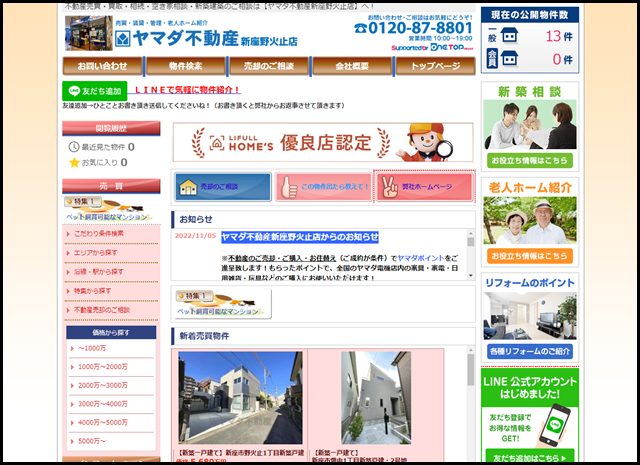Screen dimensions: 640x465
Task: Click the storefront photo in the header
Action: pos(89,33)
